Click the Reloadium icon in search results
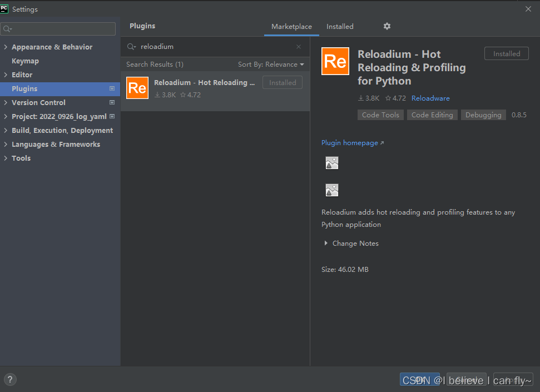This screenshot has height=392, width=540. (137, 88)
